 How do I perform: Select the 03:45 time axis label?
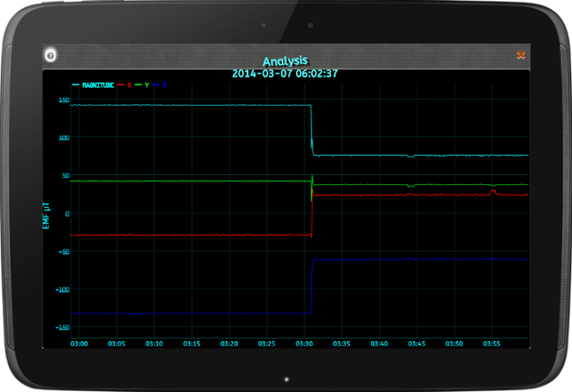417,343
